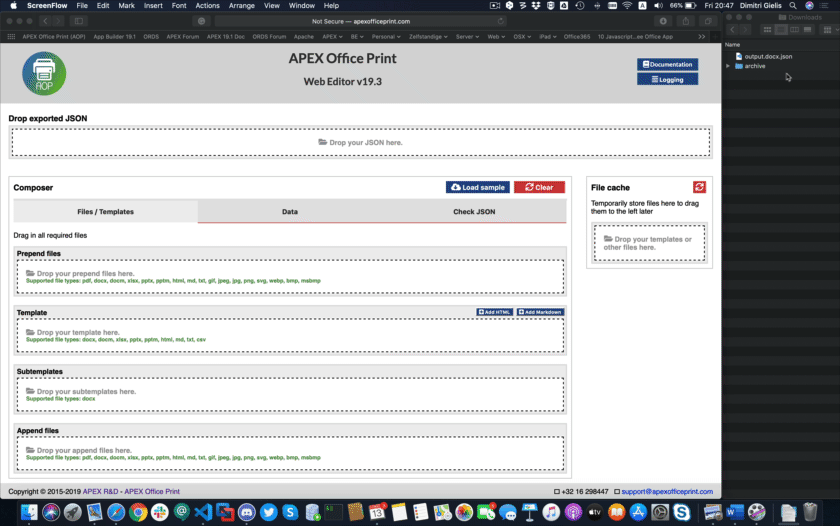The width and height of the screenshot is (840, 526).
Task: Open the APEX R&D footer link
Action: click(x=100, y=491)
